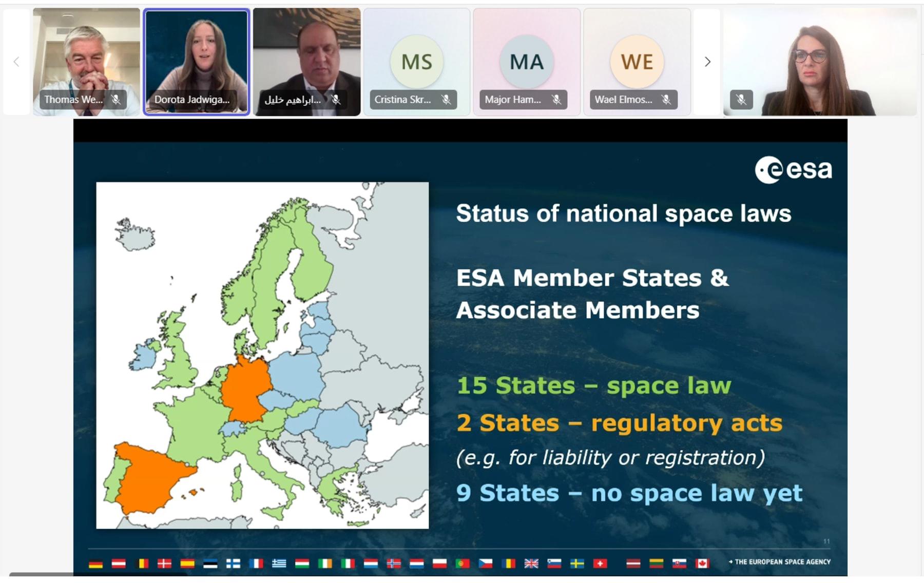Select Dorota Jadwiga's highlighted video tile

(197, 56)
